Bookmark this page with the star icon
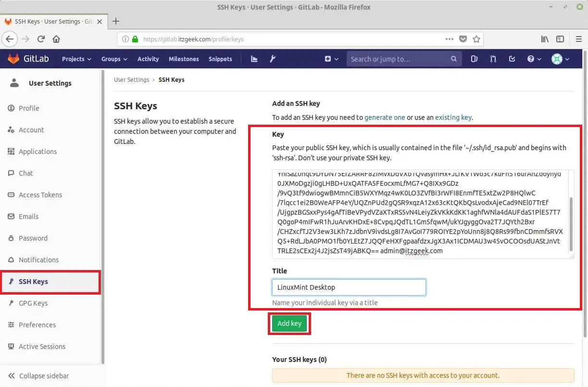Screen dimensions: 588x387 [476, 39]
